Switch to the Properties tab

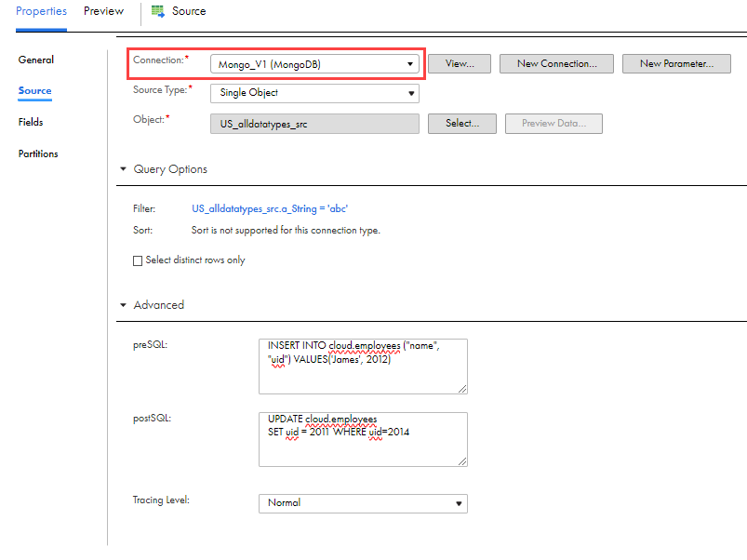click(x=41, y=11)
